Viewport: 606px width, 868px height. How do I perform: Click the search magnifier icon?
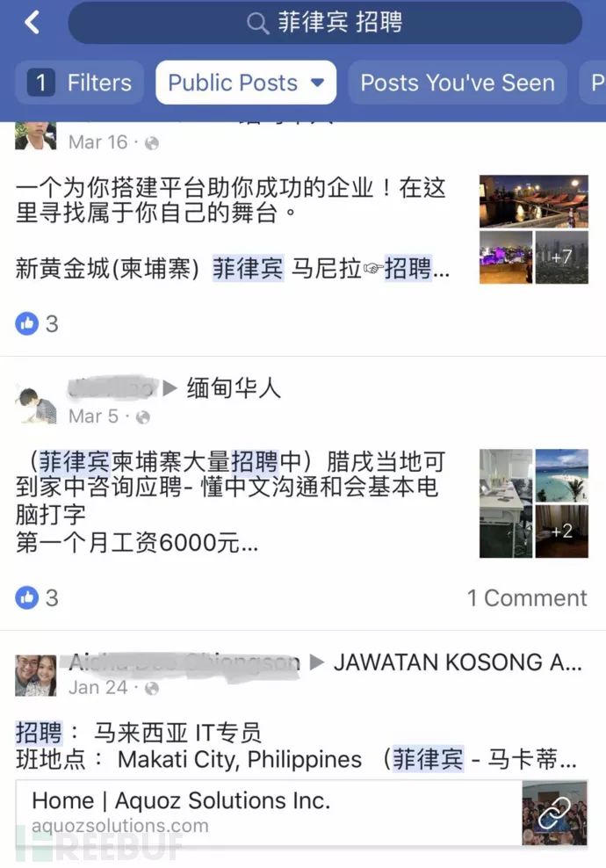256,23
